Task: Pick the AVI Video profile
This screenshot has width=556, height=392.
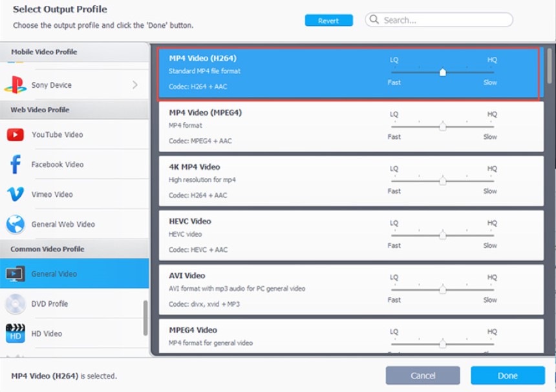Action: click(x=351, y=290)
